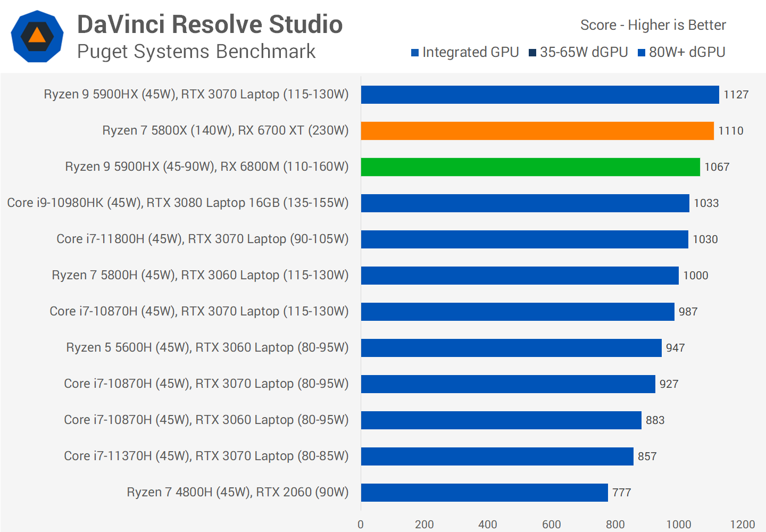Click the 600 tick on the axis
The image size is (766, 532).
(x=551, y=524)
